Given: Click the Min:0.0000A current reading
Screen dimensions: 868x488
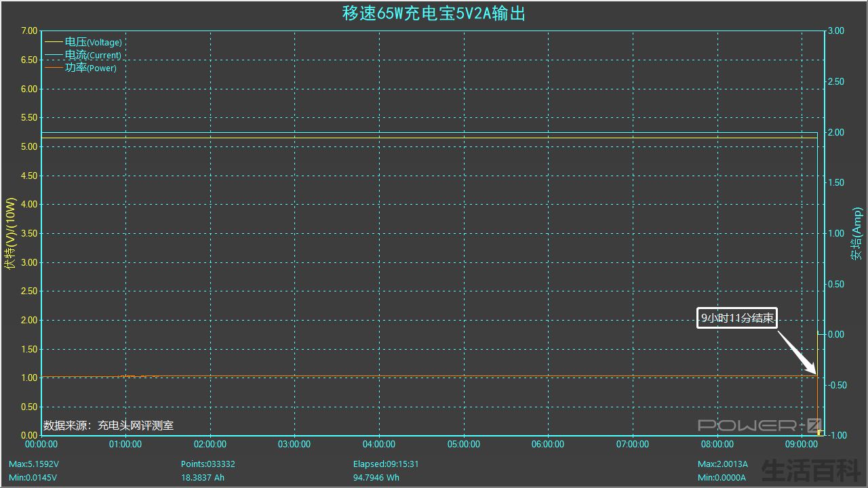Looking at the screenshot, I should click(x=722, y=477).
